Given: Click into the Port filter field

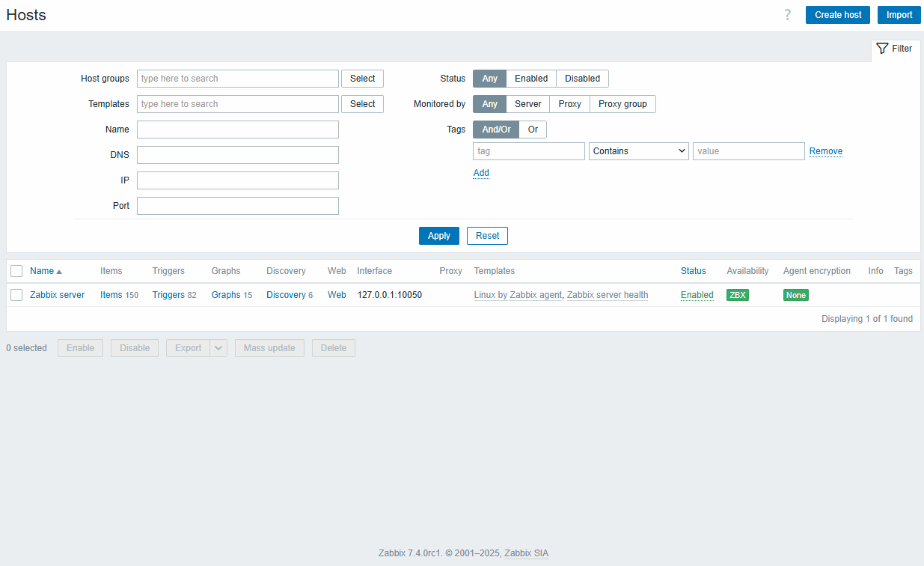Looking at the screenshot, I should [238, 206].
